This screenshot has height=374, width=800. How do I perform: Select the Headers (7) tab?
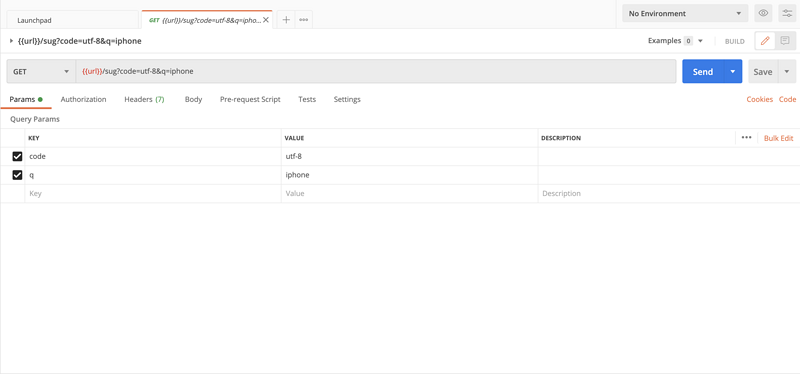tap(144, 99)
